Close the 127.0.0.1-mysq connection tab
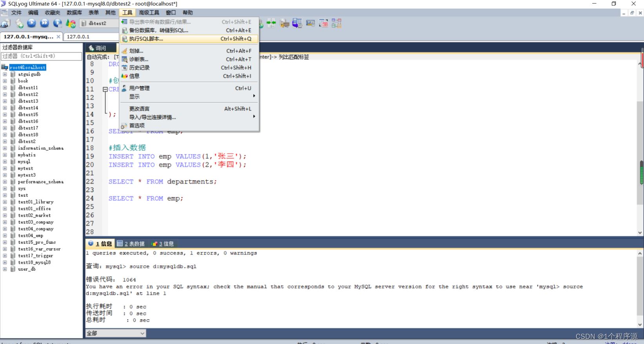Viewport: 644px width, 344px height. click(x=58, y=36)
